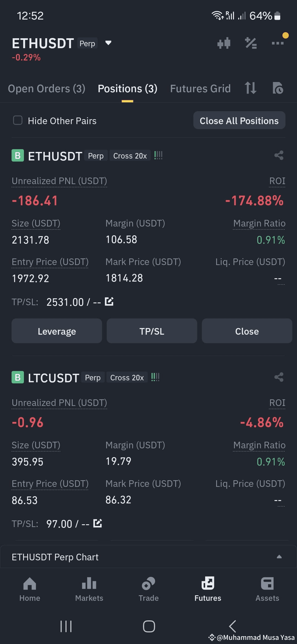
Task: Check the Hide Other Pairs checkbox
Action: pyautogui.click(x=18, y=120)
